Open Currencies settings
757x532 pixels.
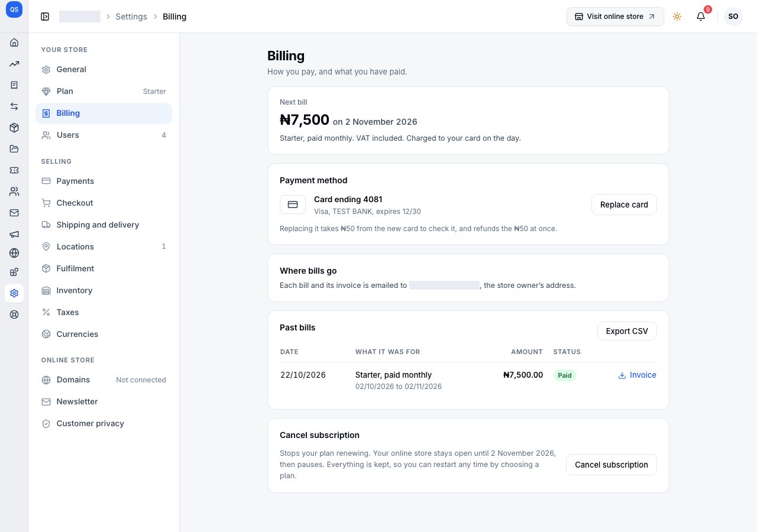103,335
